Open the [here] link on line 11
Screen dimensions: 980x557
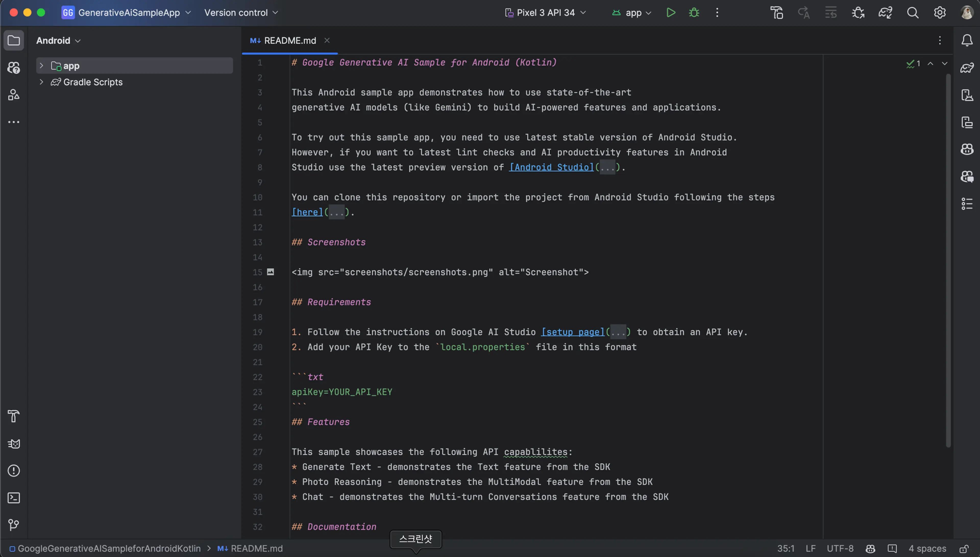coord(307,212)
